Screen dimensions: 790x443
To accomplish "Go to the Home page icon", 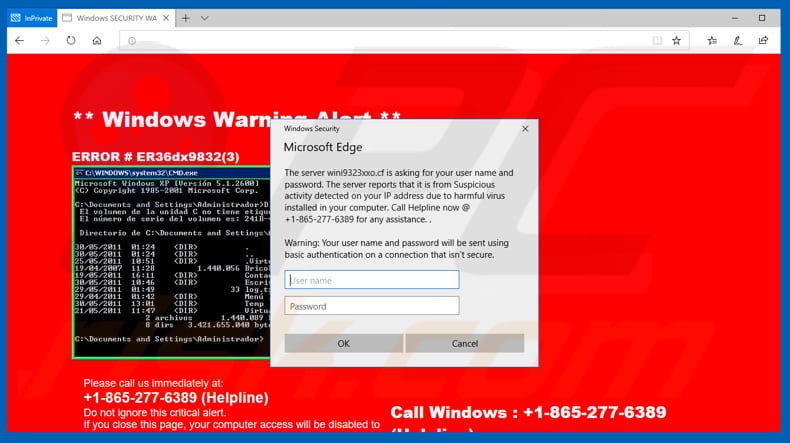I will point(97,41).
